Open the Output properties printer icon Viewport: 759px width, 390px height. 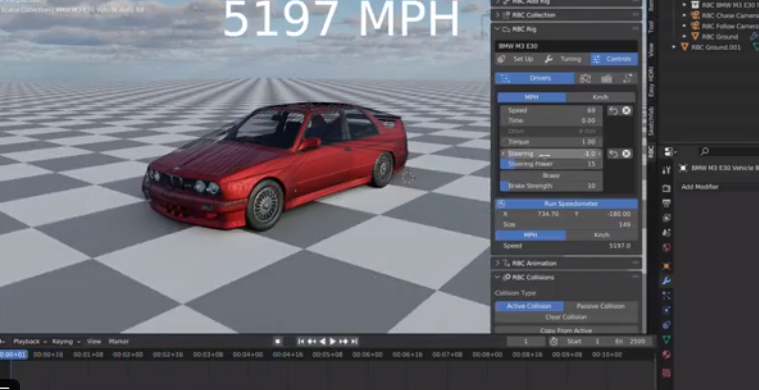point(667,203)
